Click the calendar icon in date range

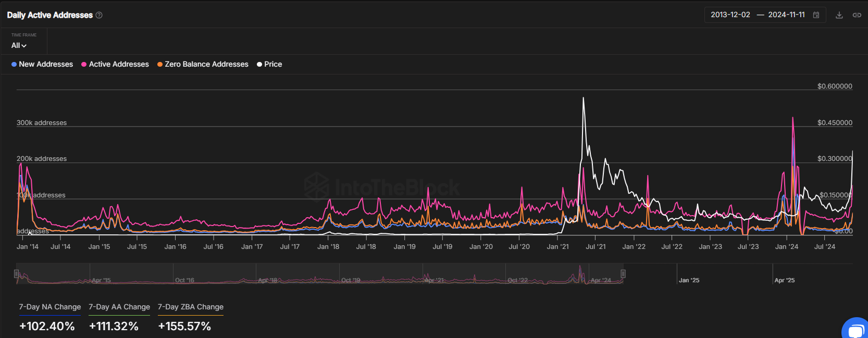(816, 15)
